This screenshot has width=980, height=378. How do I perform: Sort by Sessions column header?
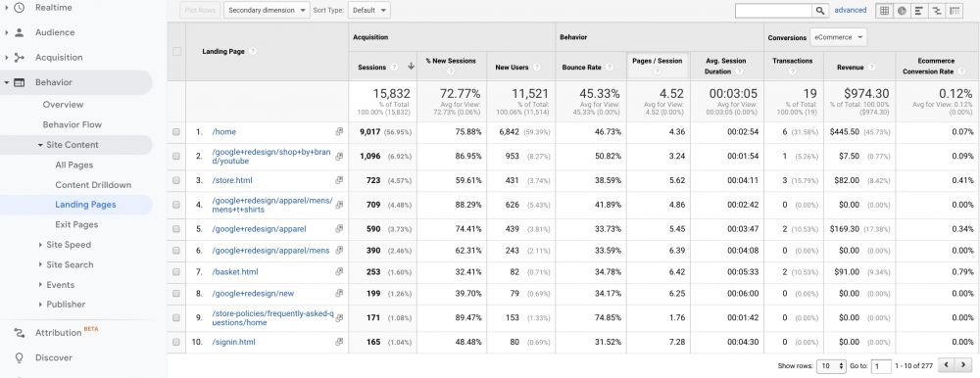tap(371, 68)
